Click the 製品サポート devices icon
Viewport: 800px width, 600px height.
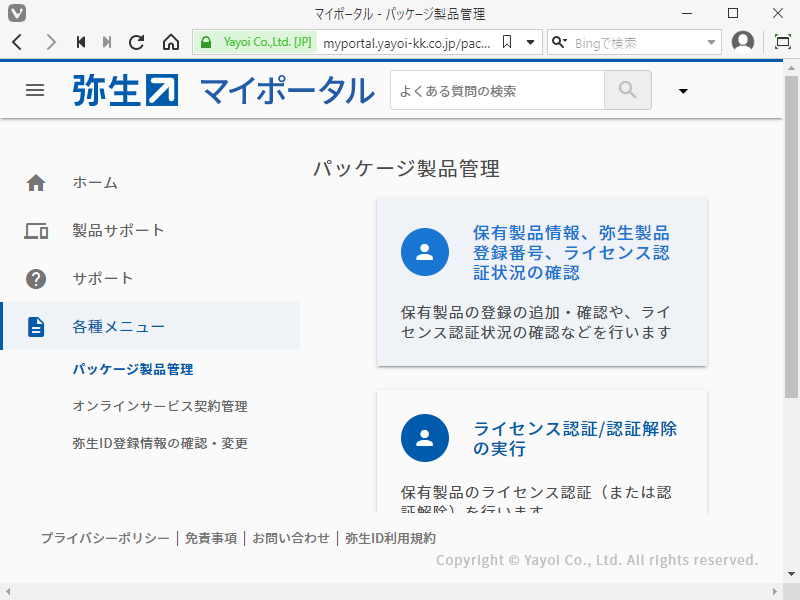[36, 231]
